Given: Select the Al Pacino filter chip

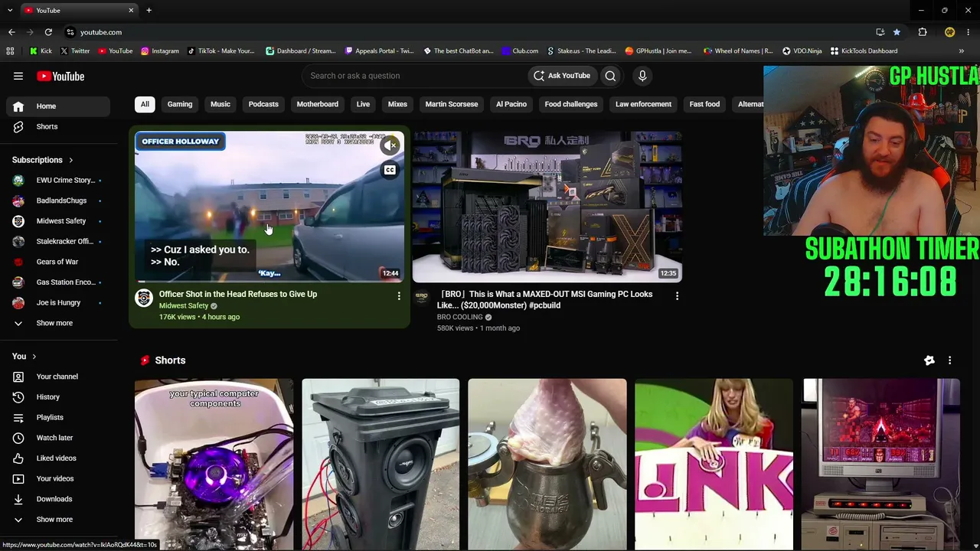Looking at the screenshot, I should (x=511, y=104).
